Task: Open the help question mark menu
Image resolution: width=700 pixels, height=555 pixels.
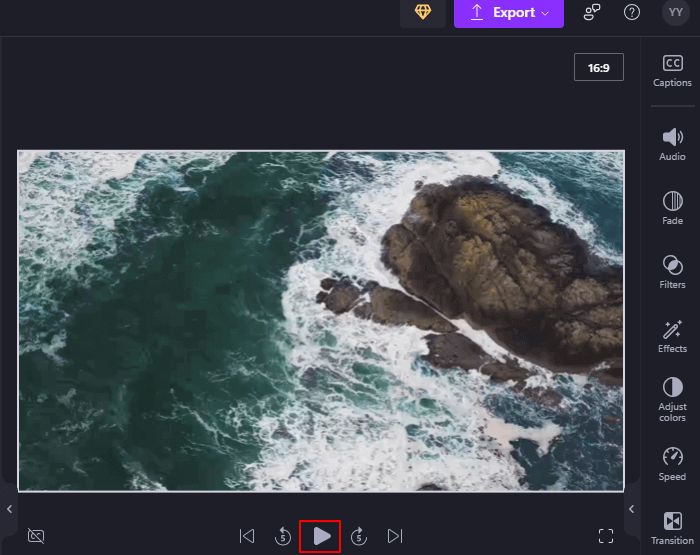Action: (x=632, y=12)
